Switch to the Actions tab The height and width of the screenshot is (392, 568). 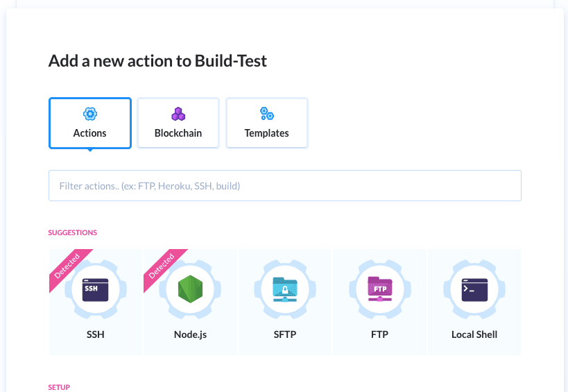90,123
